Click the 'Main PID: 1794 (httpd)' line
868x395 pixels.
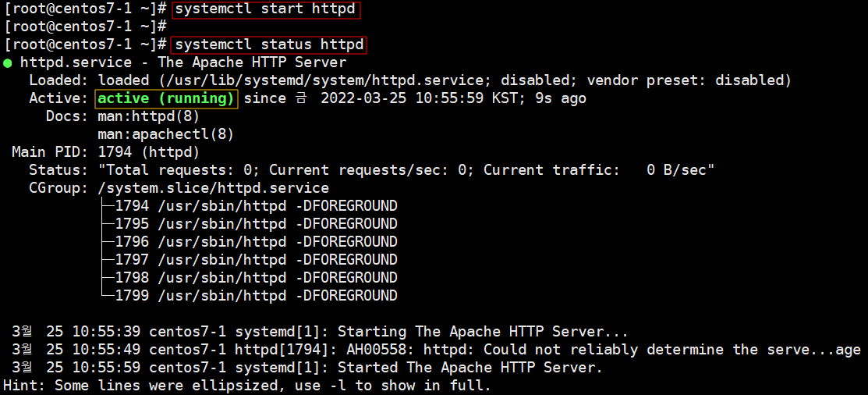[x=106, y=151]
